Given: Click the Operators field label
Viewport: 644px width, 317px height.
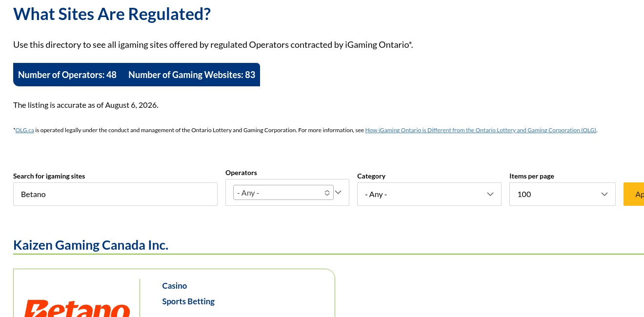Looking at the screenshot, I should 241,173.
